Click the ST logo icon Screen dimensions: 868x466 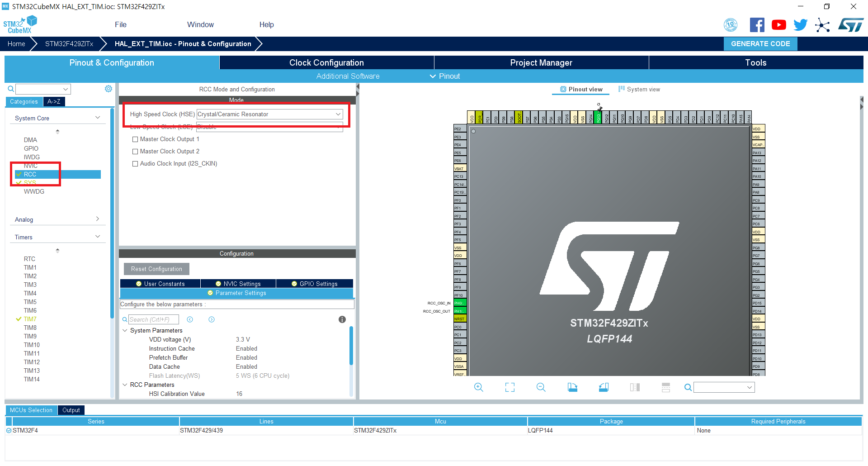click(850, 25)
